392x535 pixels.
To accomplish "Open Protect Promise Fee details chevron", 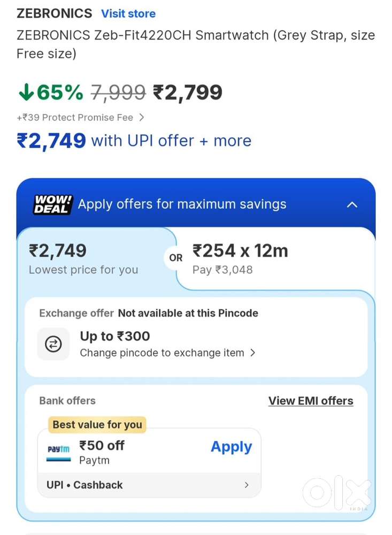I will click(142, 117).
